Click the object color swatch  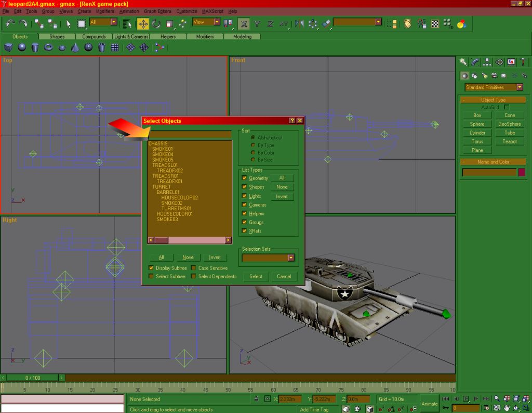point(521,172)
